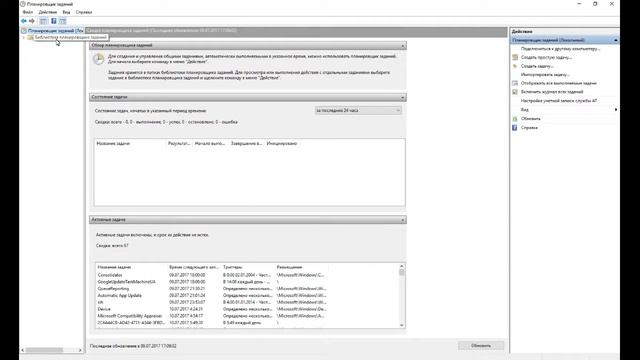Screen dimensions: 640x360
Task: Collapse the Планировщик заданий (Локальный) actions group
Action: 616,40
